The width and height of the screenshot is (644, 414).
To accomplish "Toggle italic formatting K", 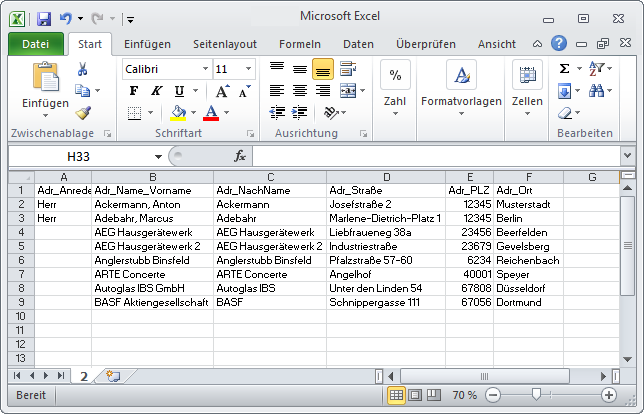I will tap(156, 91).
